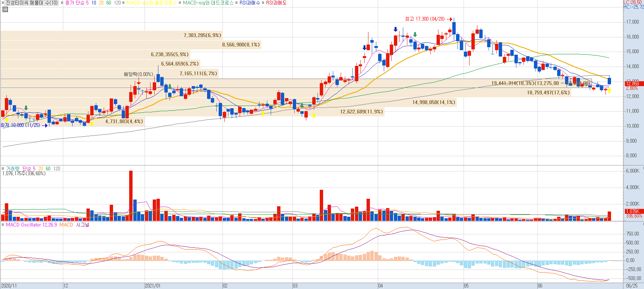This screenshot has width=644, height=289.
Task: Click the 8,566,900(8.1%) volume profile bar
Action: [131, 45]
